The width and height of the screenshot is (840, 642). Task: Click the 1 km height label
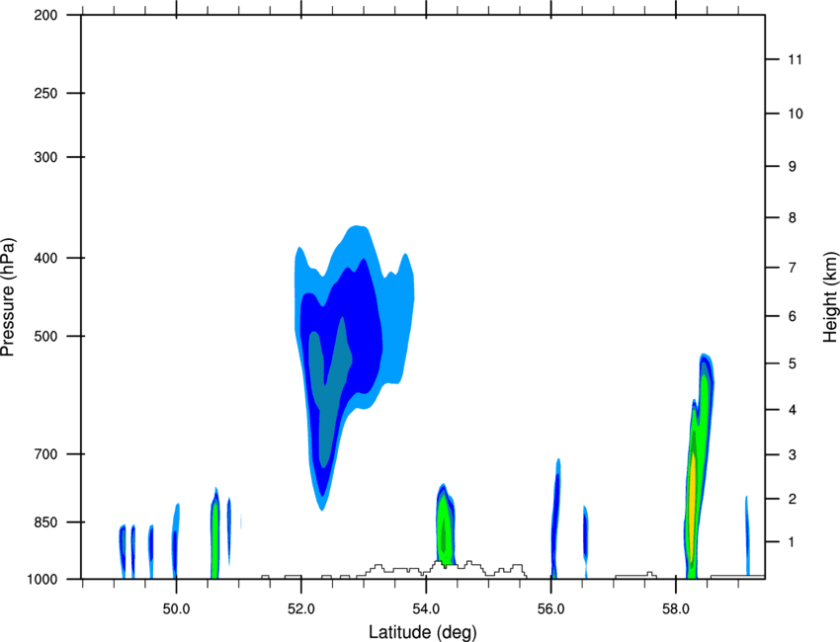point(792,542)
